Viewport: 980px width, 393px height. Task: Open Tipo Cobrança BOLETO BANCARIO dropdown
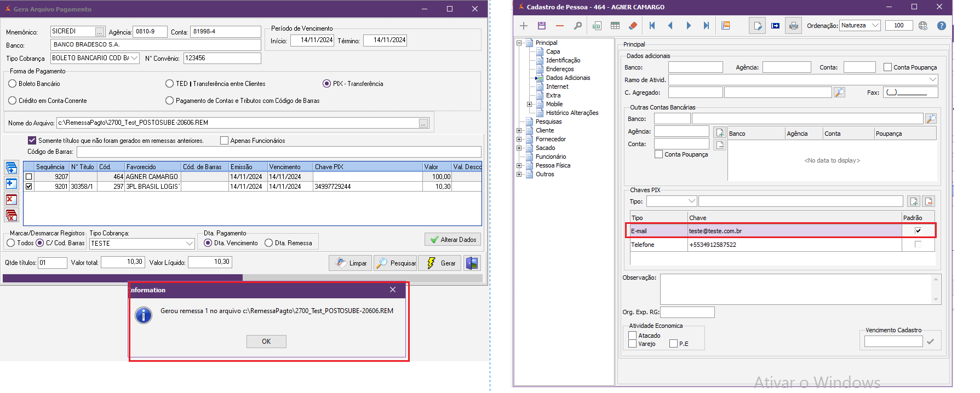[x=134, y=58]
